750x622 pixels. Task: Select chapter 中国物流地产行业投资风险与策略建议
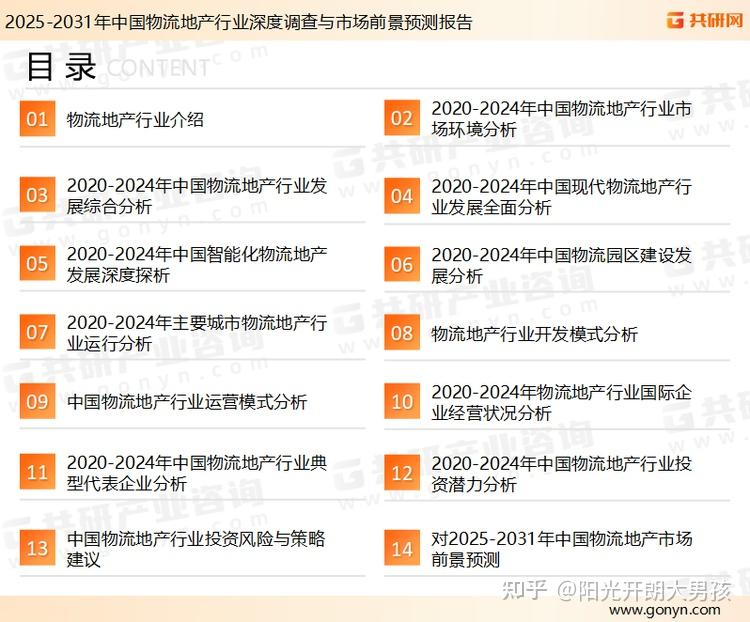(x=196, y=549)
